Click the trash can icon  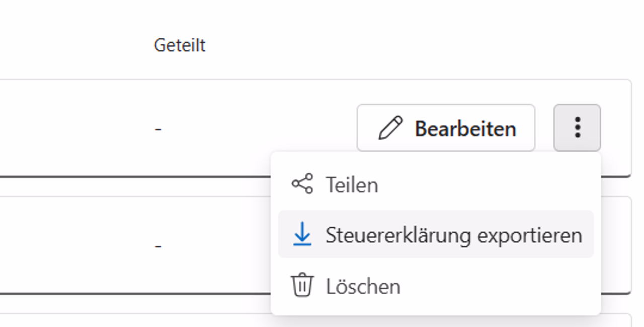[302, 286]
